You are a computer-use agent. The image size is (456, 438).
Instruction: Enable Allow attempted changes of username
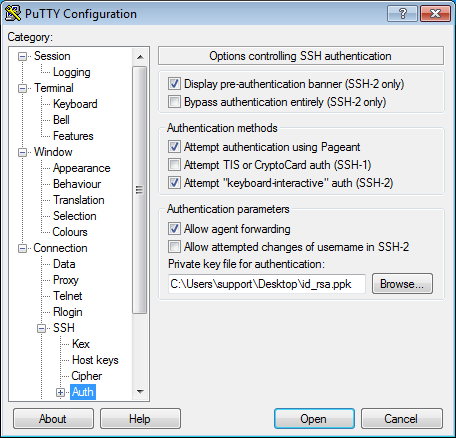pyautogui.click(x=174, y=246)
